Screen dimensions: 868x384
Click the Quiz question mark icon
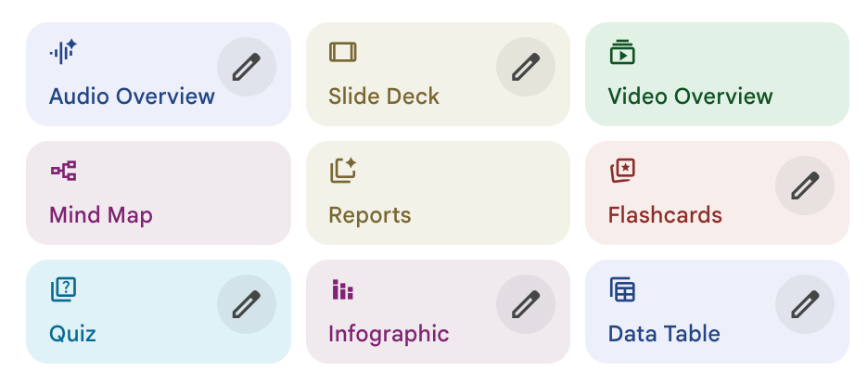point(63,289)
